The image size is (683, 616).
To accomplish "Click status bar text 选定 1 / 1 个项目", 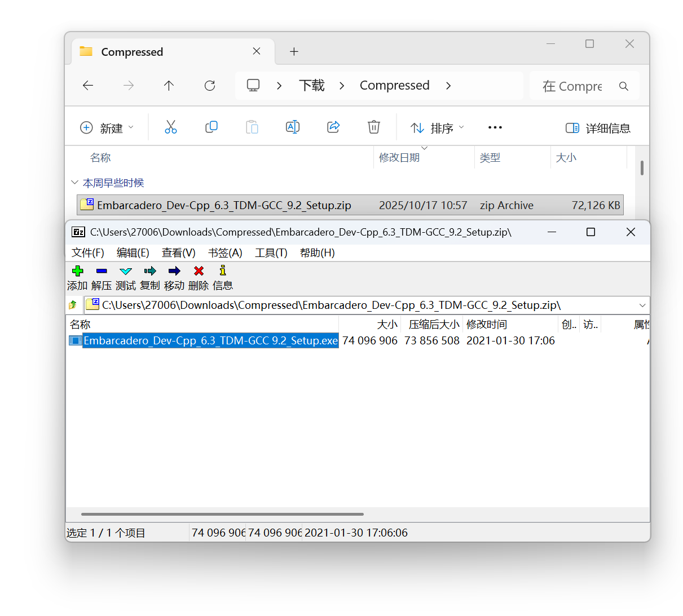I will click(106, 533).
